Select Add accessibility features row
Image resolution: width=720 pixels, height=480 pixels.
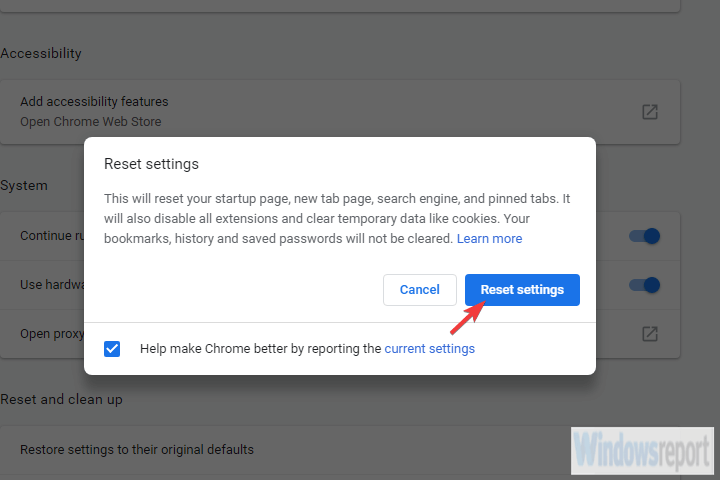tap(340, 112)
